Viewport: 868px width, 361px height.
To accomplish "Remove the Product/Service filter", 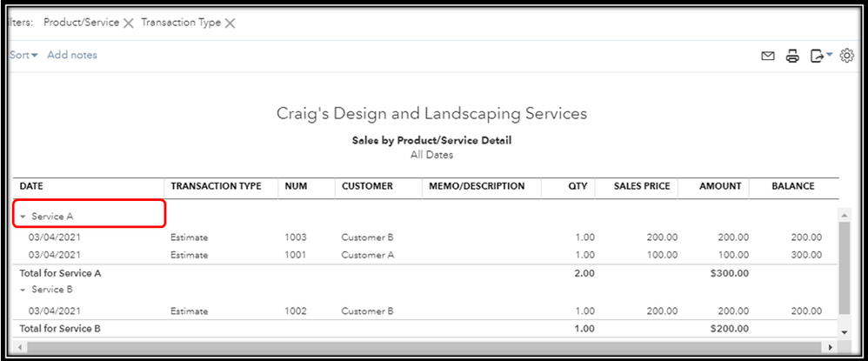I will coord(128,23).
